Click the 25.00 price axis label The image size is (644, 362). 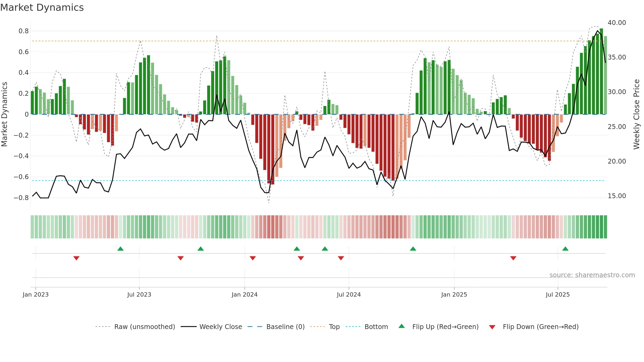pos(617,127)
